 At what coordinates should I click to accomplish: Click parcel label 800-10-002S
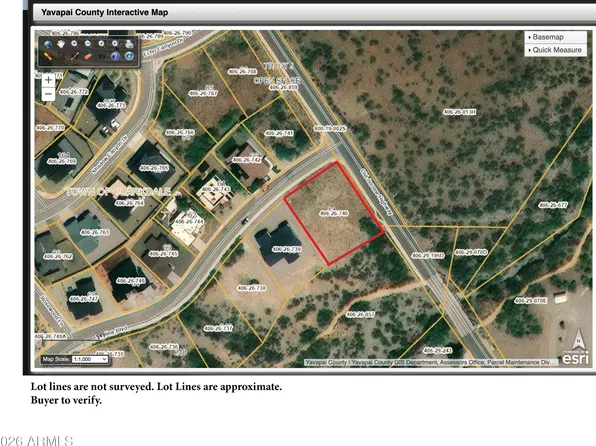tap(330, 129)
